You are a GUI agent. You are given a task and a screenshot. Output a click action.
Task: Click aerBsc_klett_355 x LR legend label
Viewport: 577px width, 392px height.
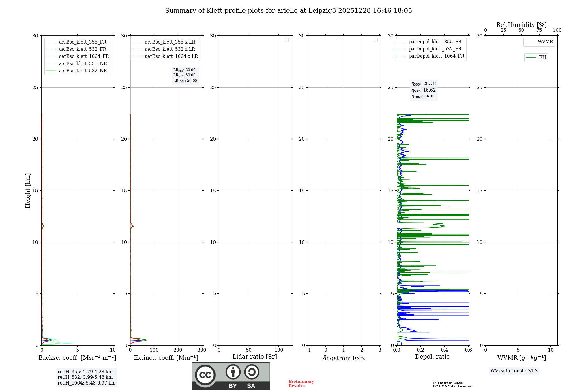click(170, 42)
